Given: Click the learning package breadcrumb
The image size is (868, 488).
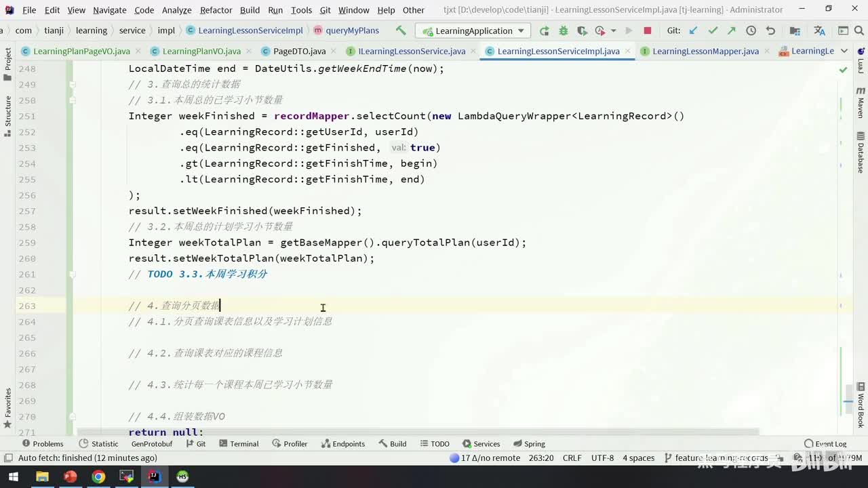Looking at the screenshot, I should (x=92, y=30).
